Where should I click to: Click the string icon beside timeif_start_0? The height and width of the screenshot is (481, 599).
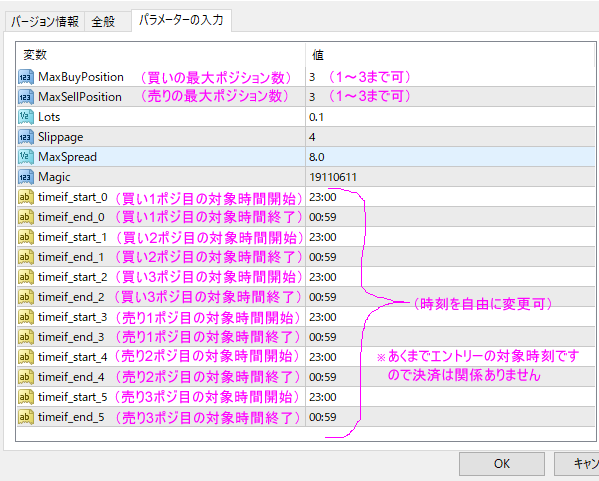click(26, 197)
